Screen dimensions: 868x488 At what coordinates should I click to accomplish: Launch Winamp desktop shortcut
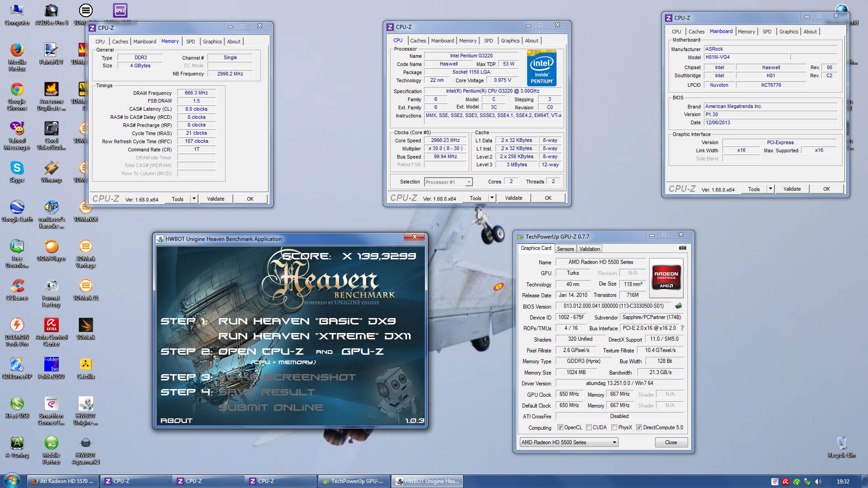pos(51,171)
